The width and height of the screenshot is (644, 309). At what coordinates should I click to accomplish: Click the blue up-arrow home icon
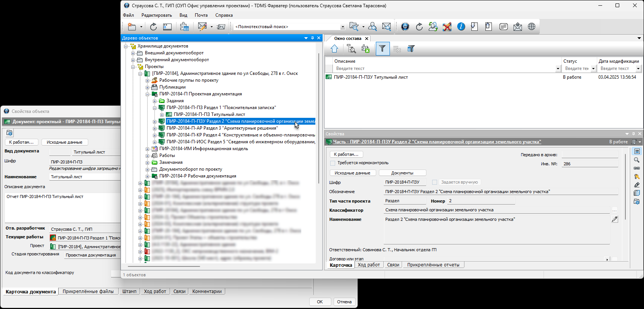coord(334,49)
